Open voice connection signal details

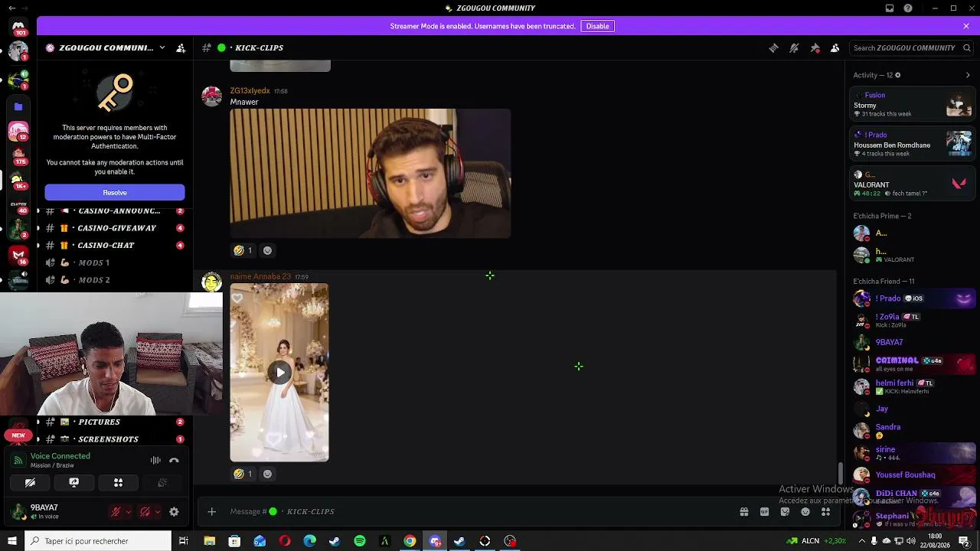(x=18, y=460)
